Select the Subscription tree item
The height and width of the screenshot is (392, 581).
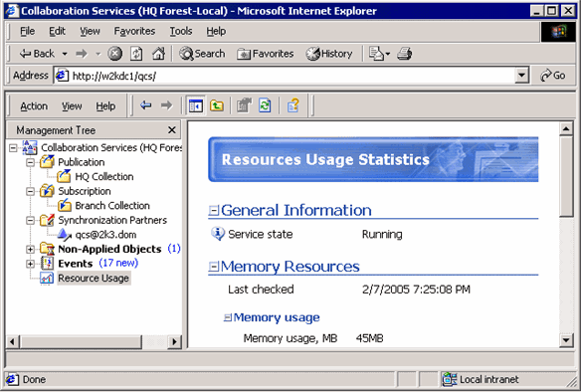tap(85, 191)
